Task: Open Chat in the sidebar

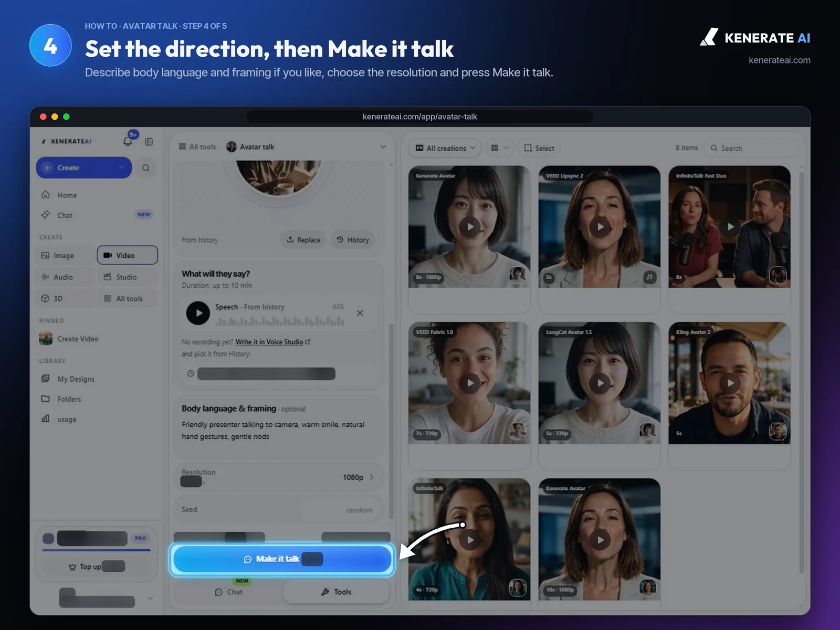Action: (65, 215)
